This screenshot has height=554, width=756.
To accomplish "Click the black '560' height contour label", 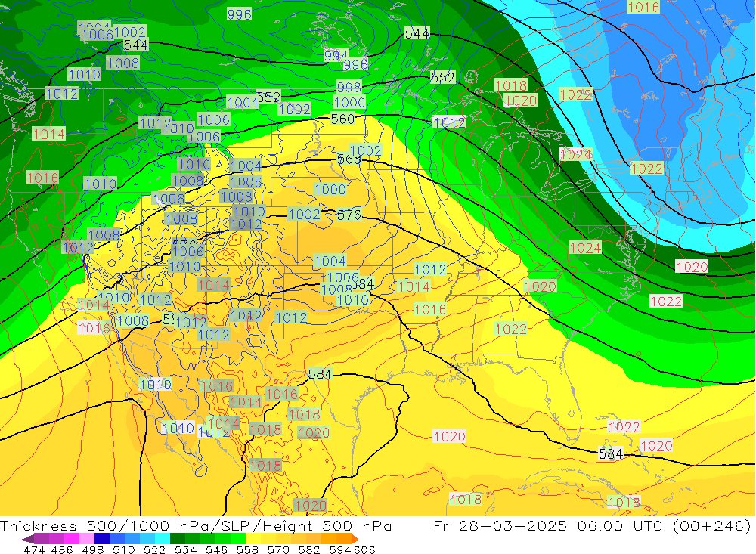I will coord(342,119).
